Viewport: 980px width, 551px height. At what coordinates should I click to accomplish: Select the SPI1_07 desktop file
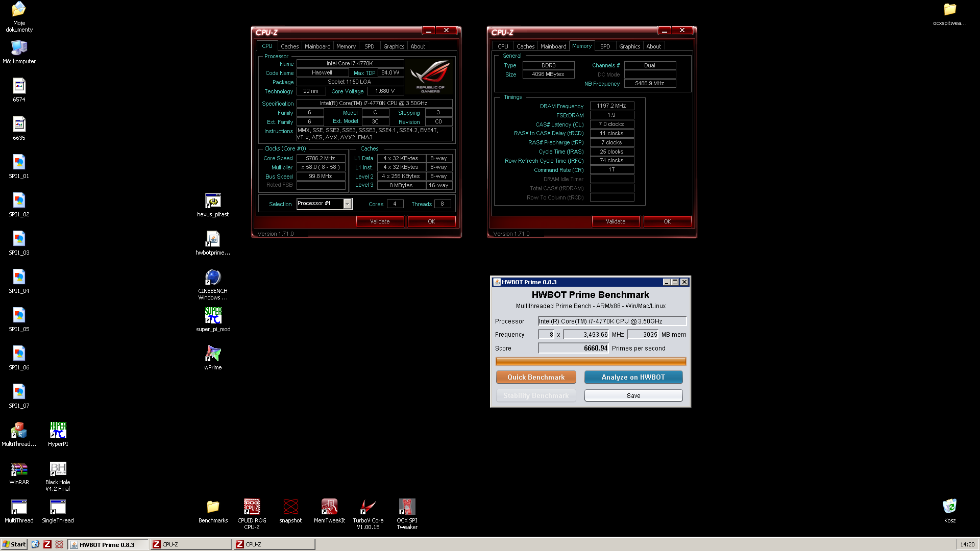tap(19, 396)
